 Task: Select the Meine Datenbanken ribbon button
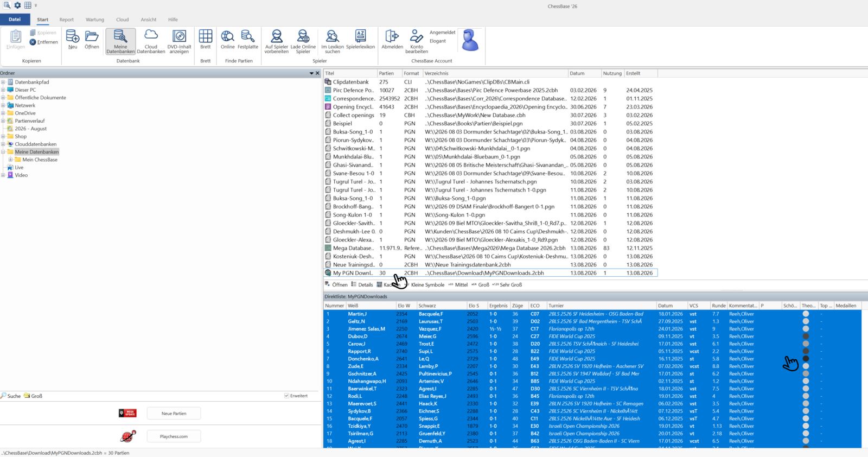(x=120, y=42)
